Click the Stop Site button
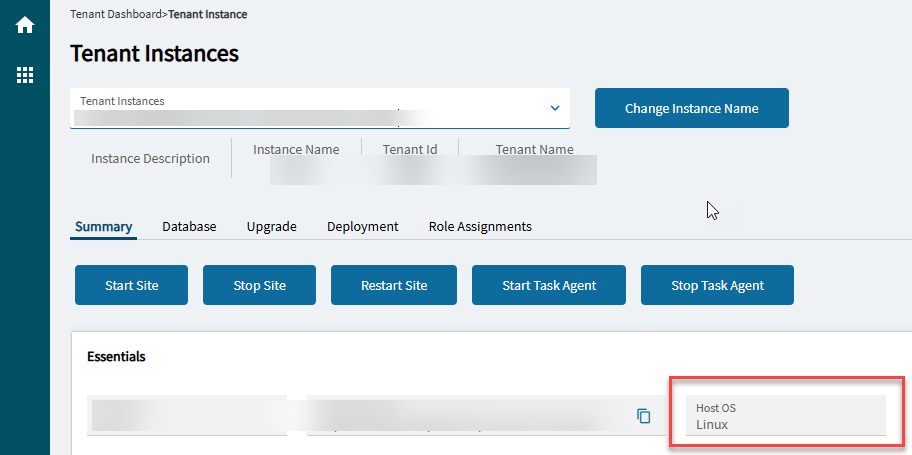912x455 pixels. click(x=260, y=285)
